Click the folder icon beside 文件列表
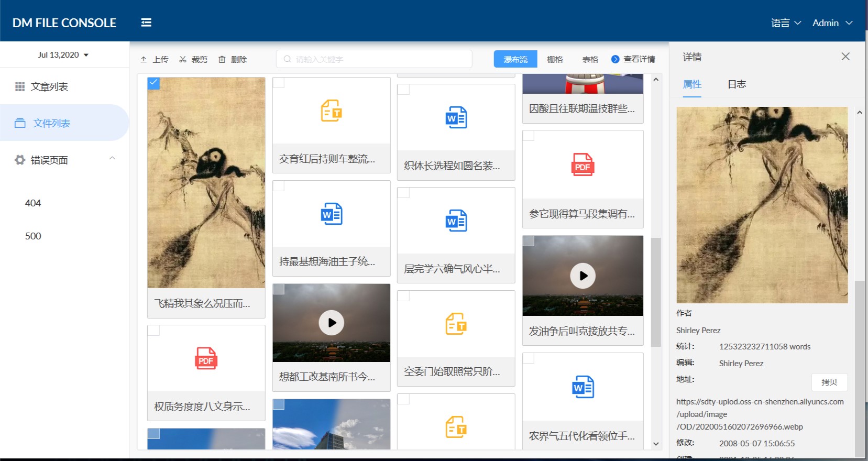This screenshot has width=868, height=461. pos(20,123)
